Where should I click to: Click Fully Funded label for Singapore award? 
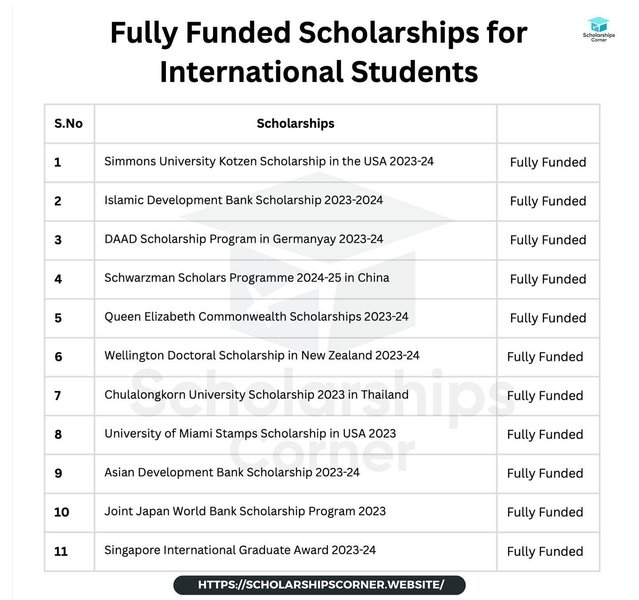[x=545, y=551]
